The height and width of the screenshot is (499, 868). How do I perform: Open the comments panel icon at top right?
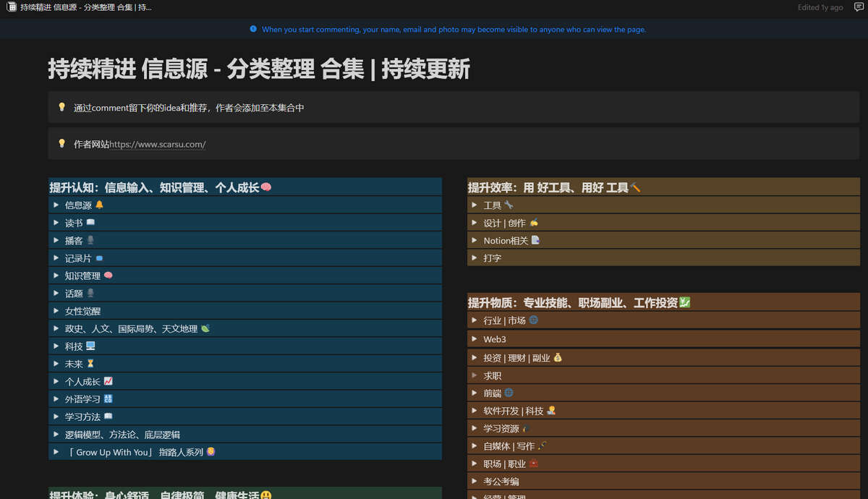859,7
